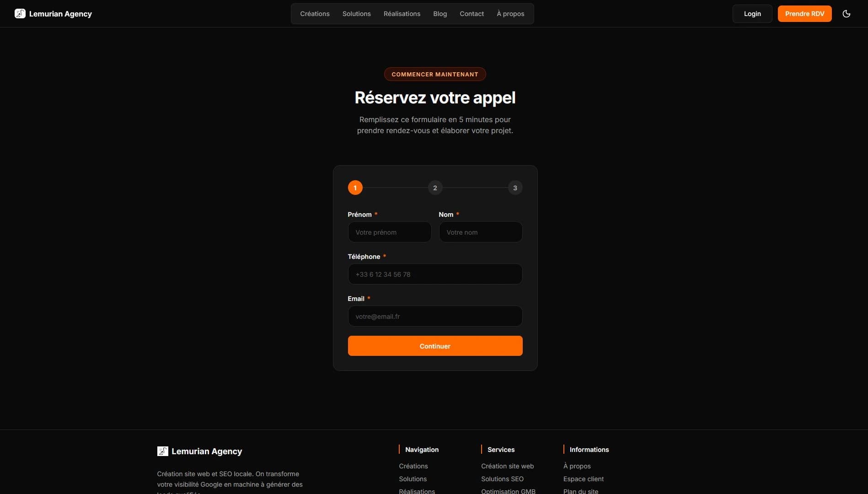Click the footer Lemurian Agency brand name
The height and width of the screenshot is (494, 868).
[x=207, y=451]
